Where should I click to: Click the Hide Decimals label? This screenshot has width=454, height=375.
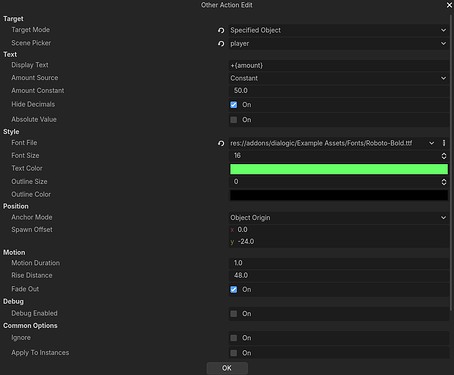33,104
